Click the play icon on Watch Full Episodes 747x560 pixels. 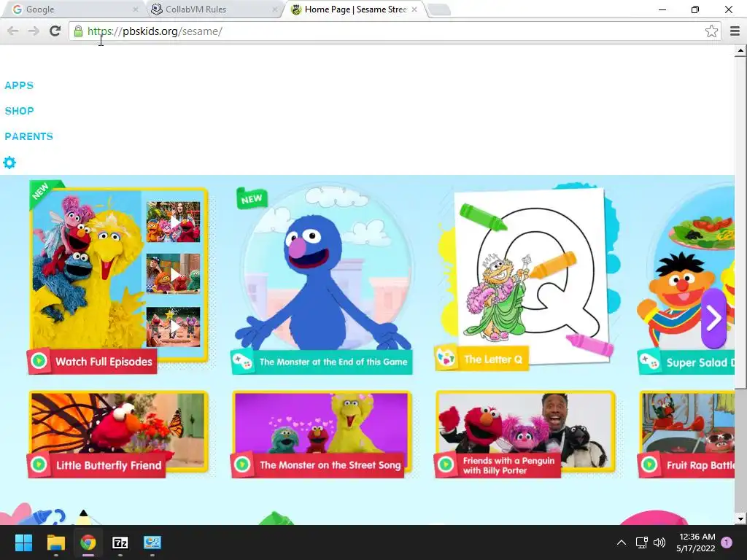tap(39, 362)
